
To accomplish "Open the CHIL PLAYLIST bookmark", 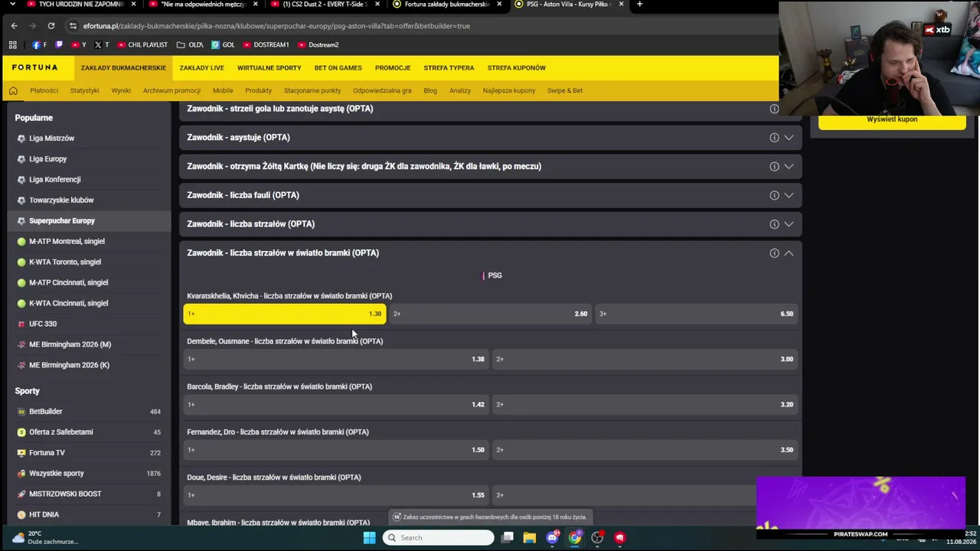I will [x=142, y=45].
